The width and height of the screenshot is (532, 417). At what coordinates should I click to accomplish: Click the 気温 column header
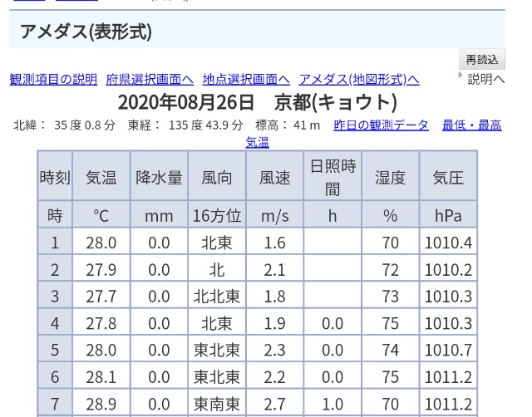(x=101, y=176)
